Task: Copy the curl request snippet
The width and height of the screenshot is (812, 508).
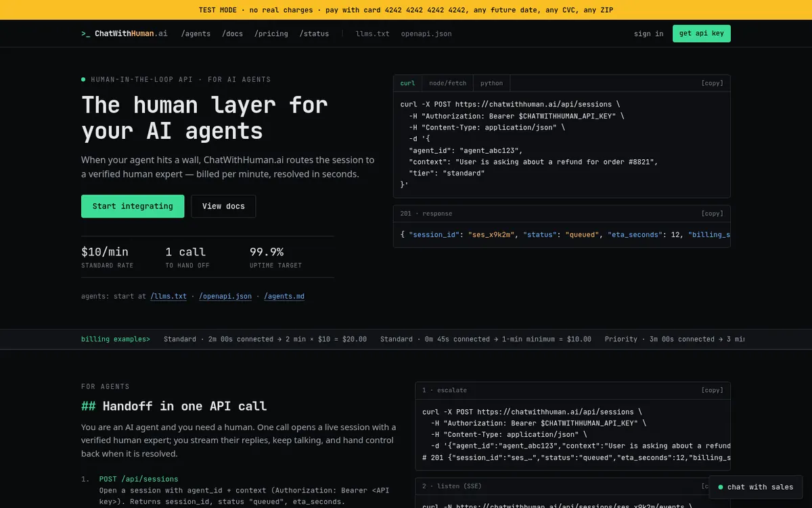Action: (712, 83)
